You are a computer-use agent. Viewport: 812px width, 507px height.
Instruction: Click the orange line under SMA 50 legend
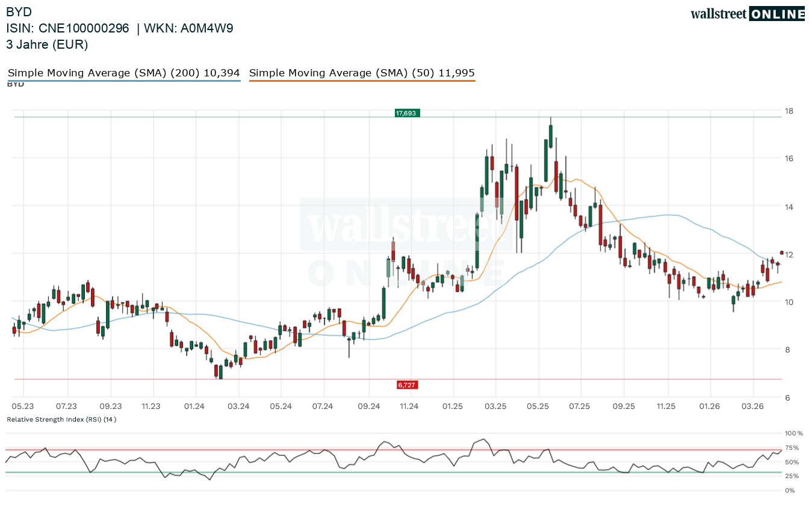click(x=362, y=81)
